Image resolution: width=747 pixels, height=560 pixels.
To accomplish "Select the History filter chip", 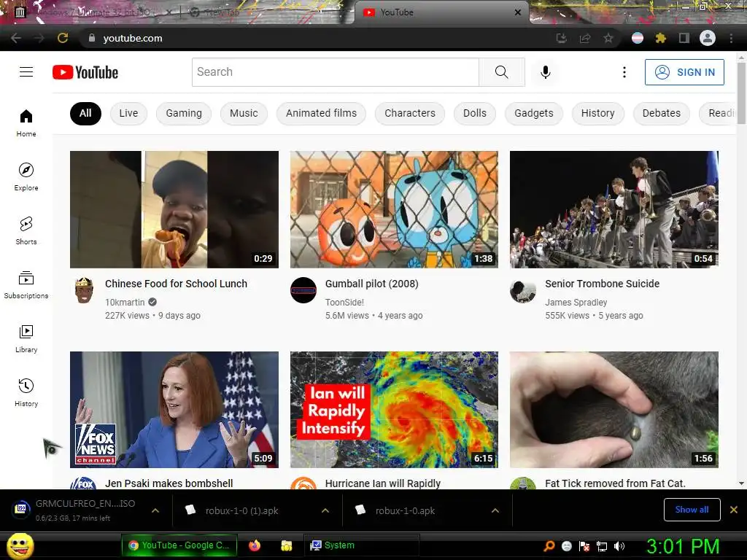I will (x=598, y=113).
